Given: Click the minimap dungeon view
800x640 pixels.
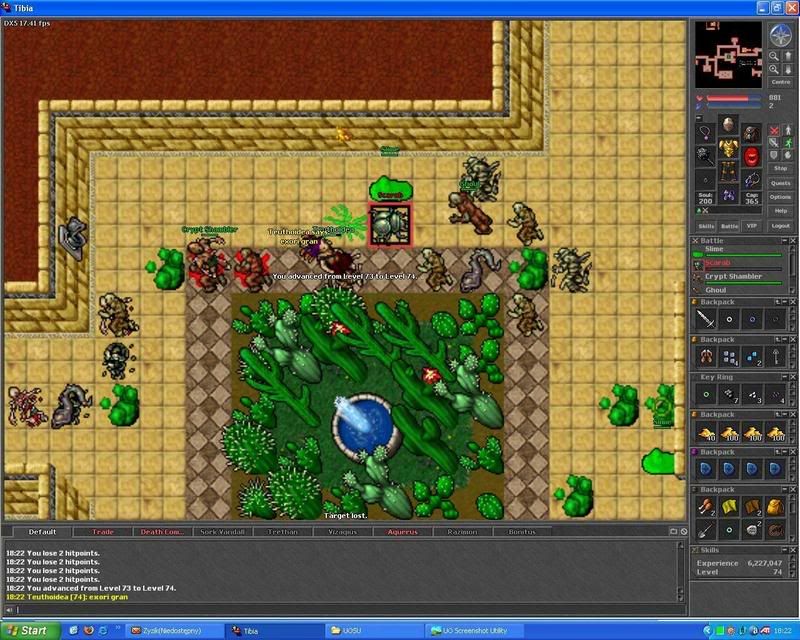Looking at the screenshot, I should click(x=729, y=55).
